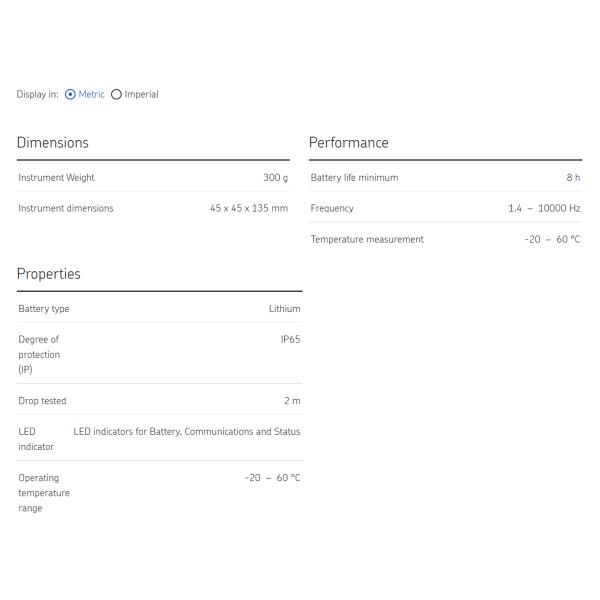Click the Display in: label
The image size is (600, 600).
tap(37, 95)
